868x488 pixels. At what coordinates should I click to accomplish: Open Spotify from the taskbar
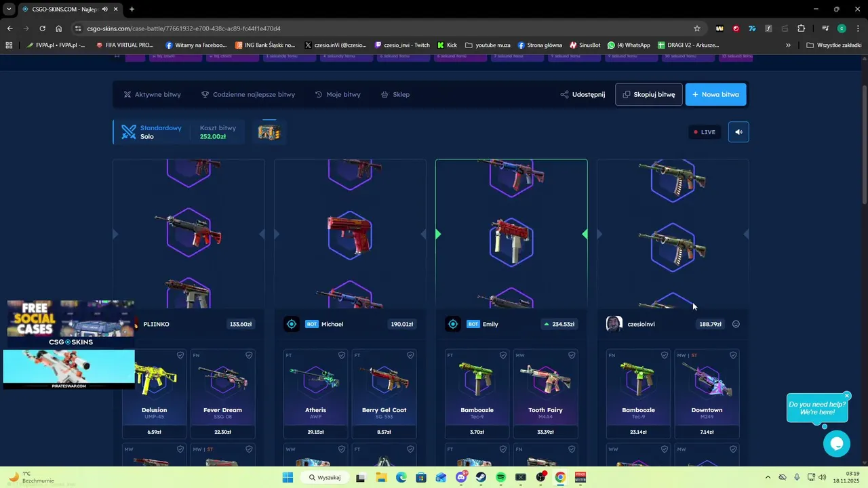(500, 477)
